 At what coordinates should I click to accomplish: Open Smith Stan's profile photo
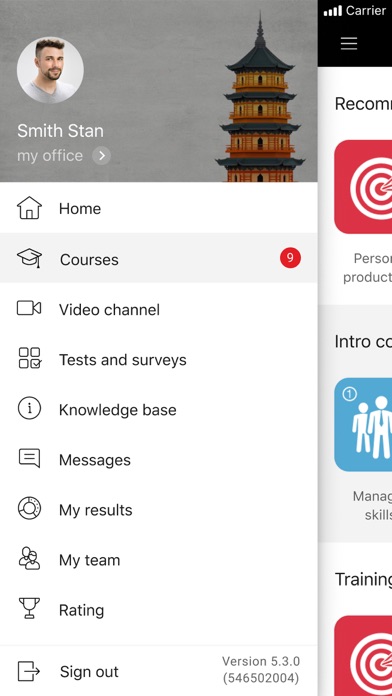[x=50, y=70]
